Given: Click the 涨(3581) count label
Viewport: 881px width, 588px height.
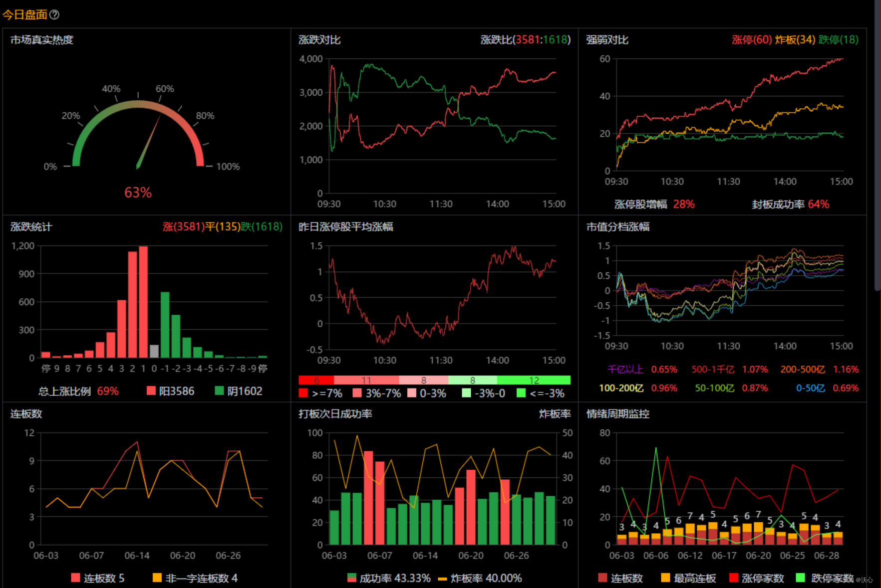Looking at the screenshot, I should tap(184, 227).
